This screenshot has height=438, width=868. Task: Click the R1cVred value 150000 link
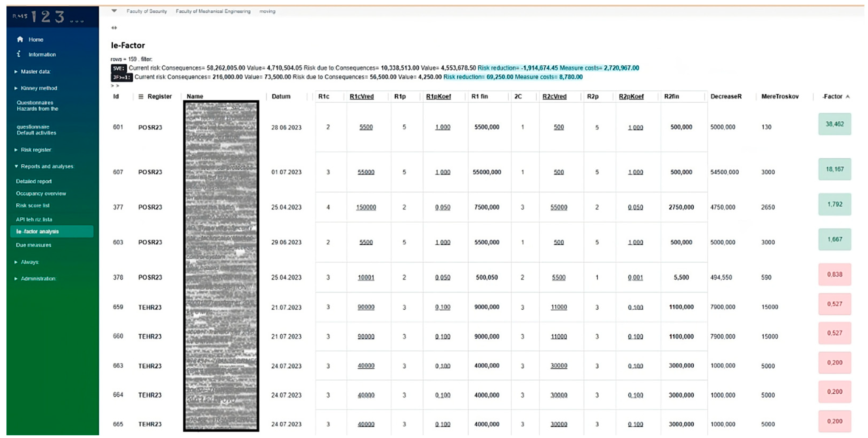click(366, 207)
